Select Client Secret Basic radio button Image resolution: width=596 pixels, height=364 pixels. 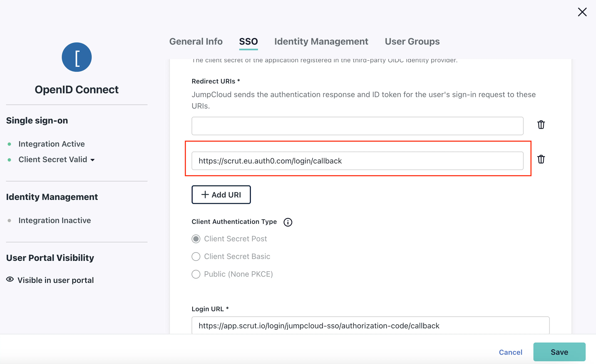coord(196,256)
